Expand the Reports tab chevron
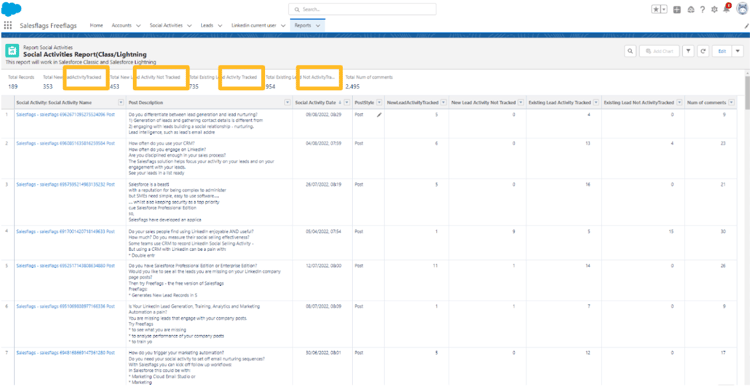This screenshot has width=750, height=386. (318, 26)
